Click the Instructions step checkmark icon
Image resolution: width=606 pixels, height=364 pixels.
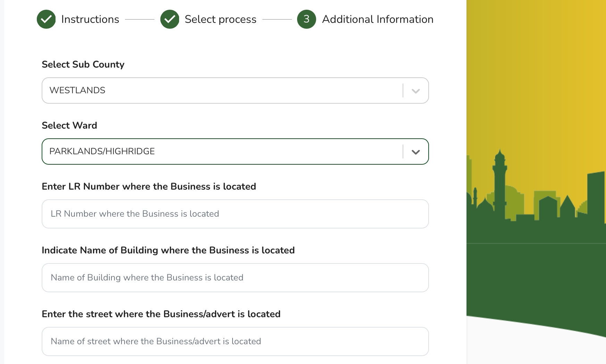coord(46,19)
